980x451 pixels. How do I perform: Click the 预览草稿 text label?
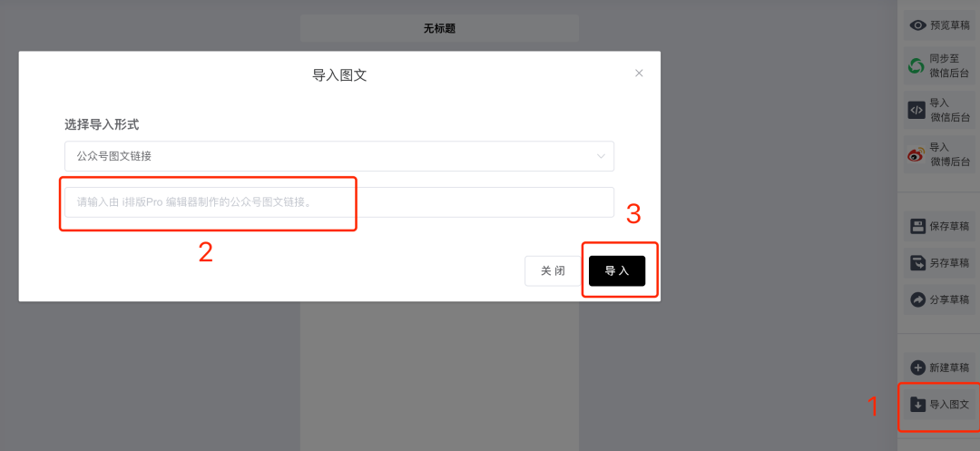[949, 25]
